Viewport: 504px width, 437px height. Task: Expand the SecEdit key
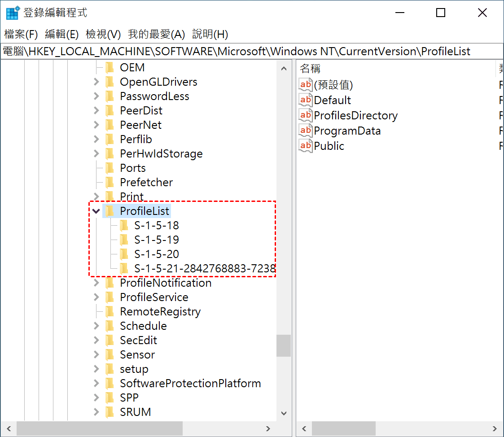pyautogui.click(x=96, y=340)
